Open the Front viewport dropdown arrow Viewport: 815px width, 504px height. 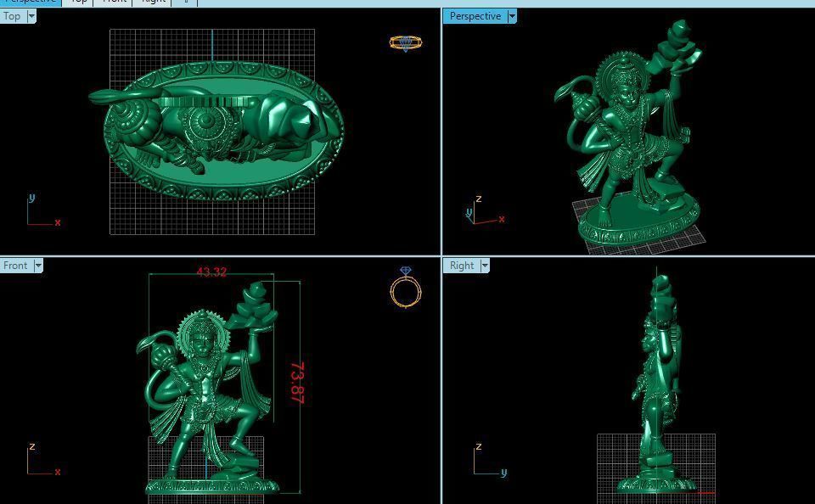(38, 266)
